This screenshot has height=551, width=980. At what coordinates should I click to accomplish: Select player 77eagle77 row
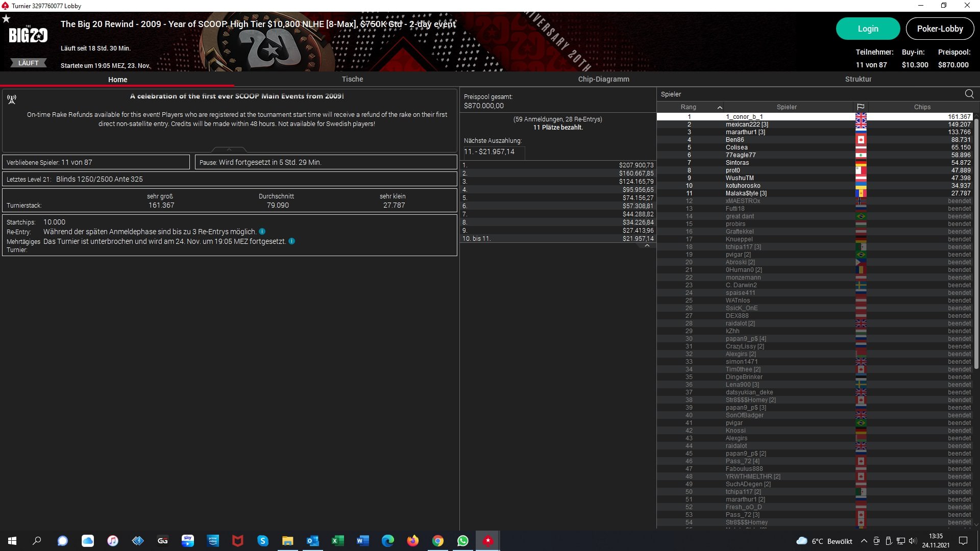(x=815, y=155)
